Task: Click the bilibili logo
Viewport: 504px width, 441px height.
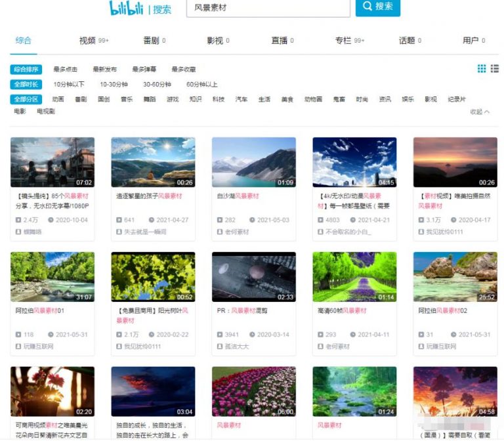Action: pyautogui.click(x=127, y=8)
